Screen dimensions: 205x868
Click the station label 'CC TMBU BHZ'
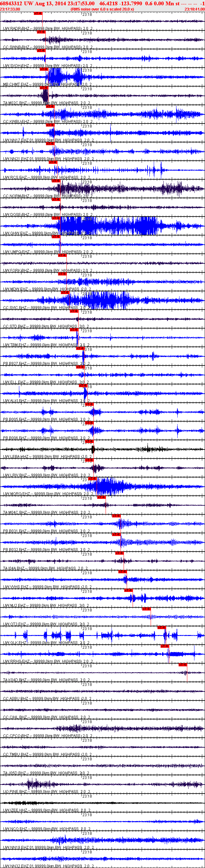pos(16,755)
